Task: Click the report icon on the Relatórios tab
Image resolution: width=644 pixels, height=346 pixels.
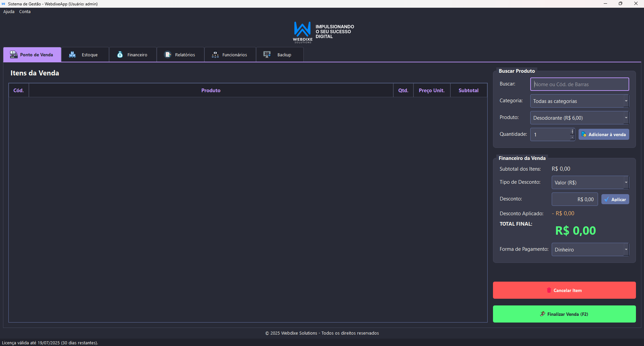Action: coord(168,54)
